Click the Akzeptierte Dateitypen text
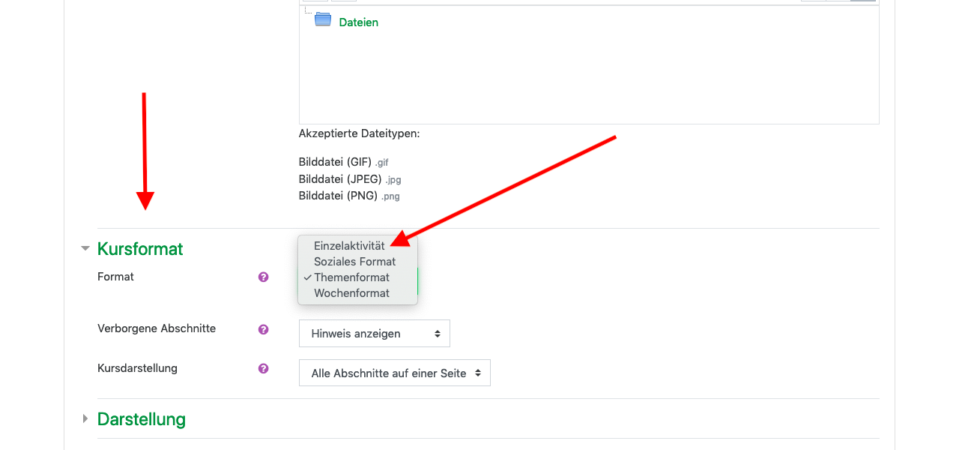The width and height of the screenshot is (980, 450). tap(360, 133)
